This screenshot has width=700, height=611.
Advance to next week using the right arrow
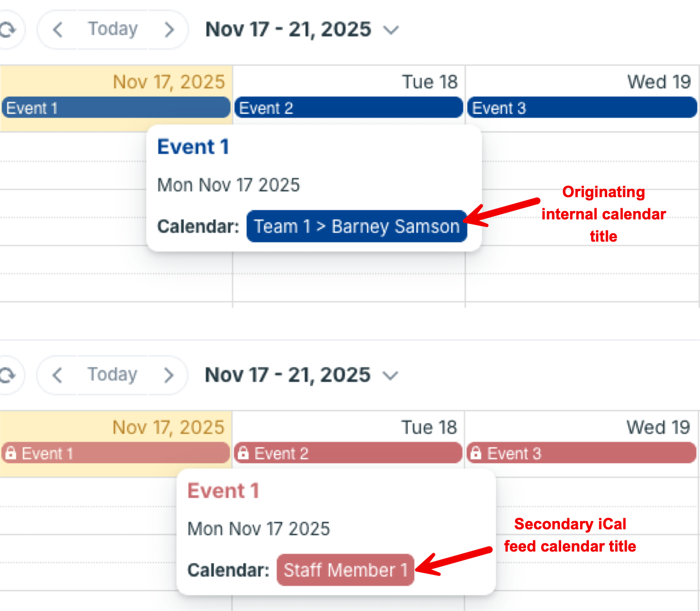coord(169,29)
